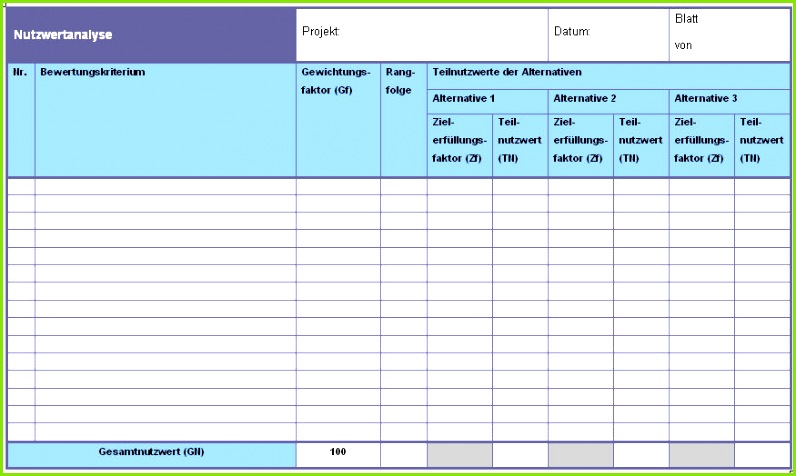The width and height of the screenshot is (796, 476).
Task: Select the Teilnutzwerte der Alternativen header
Action: coord(608,73)
